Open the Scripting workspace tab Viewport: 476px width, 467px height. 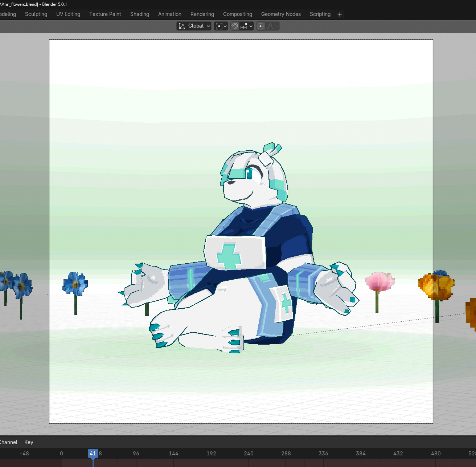320,14
